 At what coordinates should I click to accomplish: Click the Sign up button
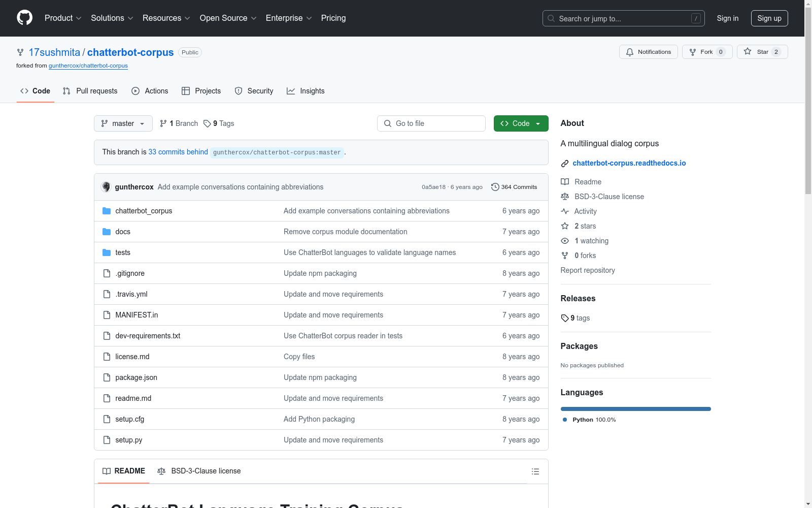pyautogui.click(x=769, y=18)
